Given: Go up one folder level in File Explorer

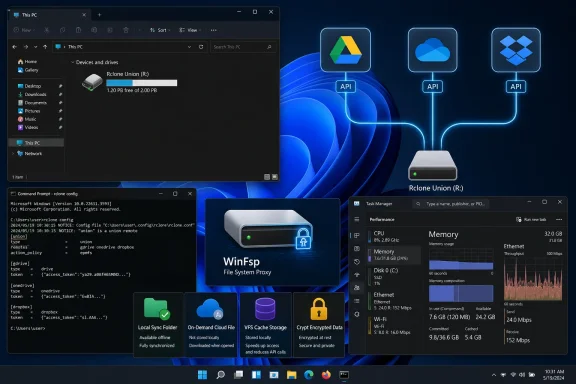Looking at the screenshot, I should click(x=45, y=47).
